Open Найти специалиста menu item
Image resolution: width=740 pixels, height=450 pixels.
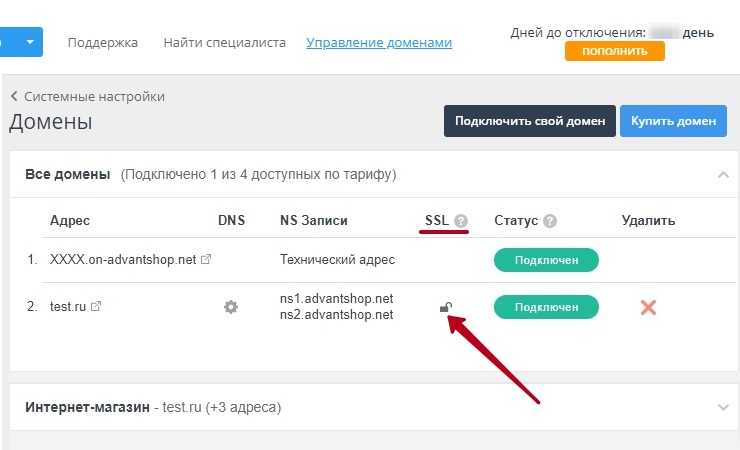(x=224, y=43)
